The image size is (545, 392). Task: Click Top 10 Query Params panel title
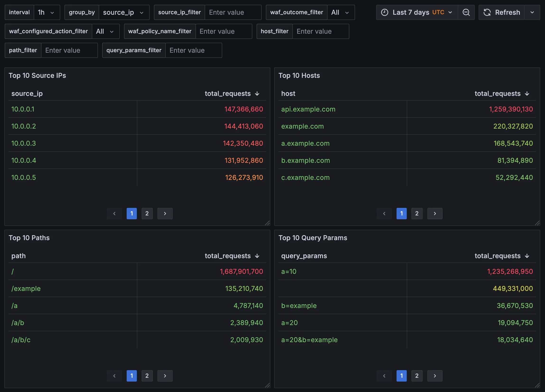click(x=313, y=238)
